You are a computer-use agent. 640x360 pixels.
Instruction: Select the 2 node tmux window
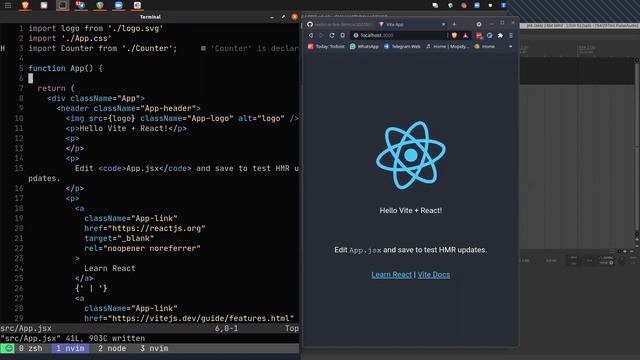112,349
